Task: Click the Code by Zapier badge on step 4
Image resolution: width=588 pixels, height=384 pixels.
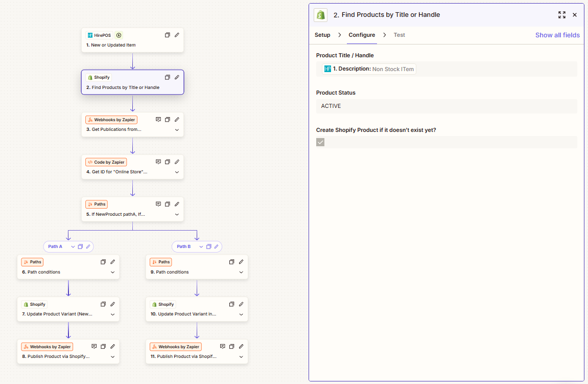Action: [106, 162]
